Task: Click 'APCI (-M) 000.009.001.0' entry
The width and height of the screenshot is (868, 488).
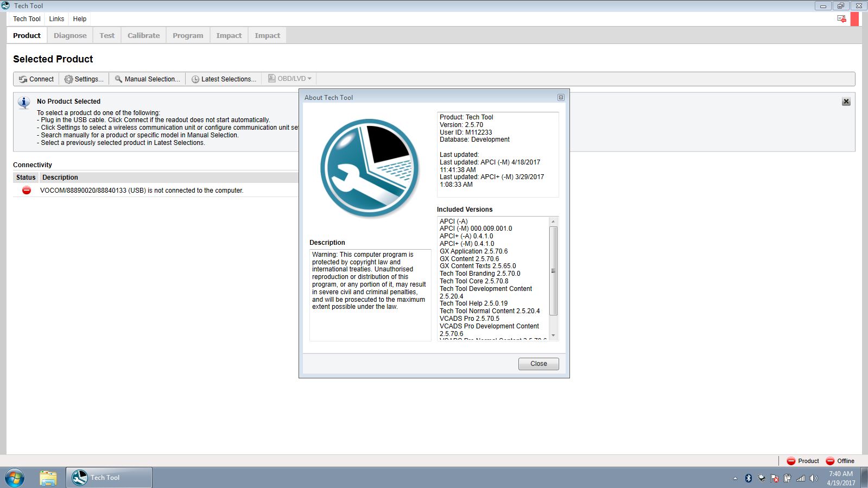Action: coord(476,229)
